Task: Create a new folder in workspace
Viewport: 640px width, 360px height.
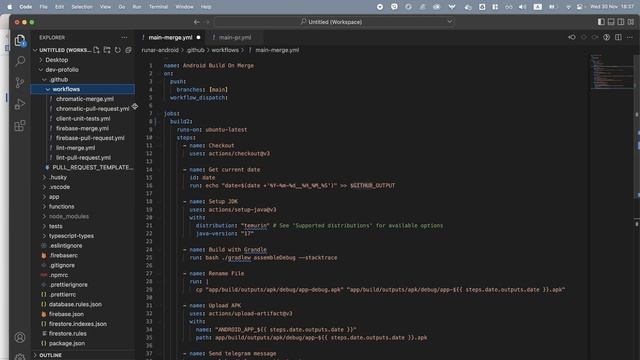Action: [107, 50]
